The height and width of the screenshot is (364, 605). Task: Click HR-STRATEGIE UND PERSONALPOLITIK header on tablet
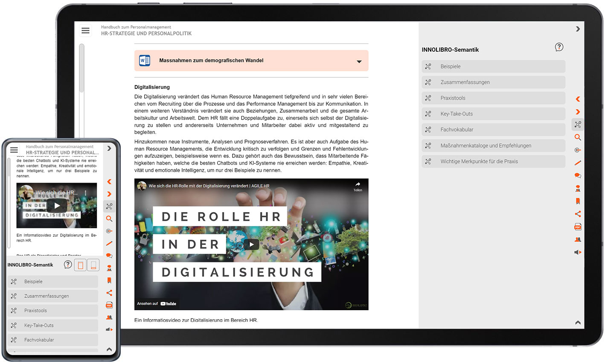[146, 33]
